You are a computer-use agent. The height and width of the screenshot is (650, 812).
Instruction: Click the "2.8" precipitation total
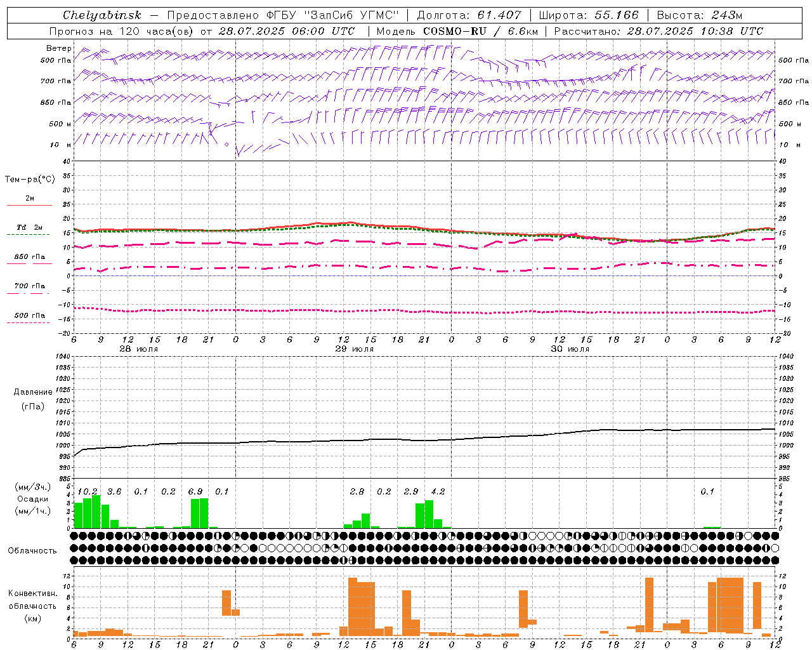point(357,491)
